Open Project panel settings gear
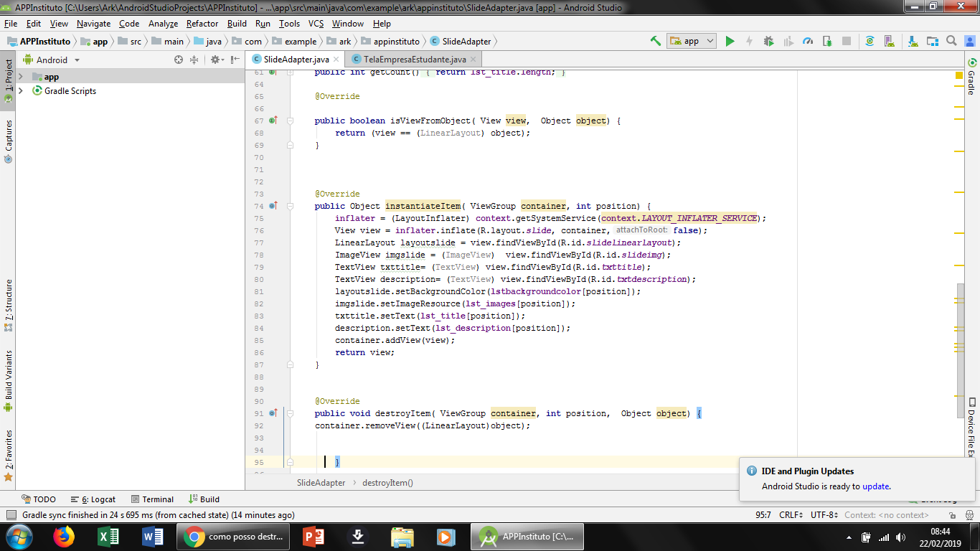 [217, 60]
